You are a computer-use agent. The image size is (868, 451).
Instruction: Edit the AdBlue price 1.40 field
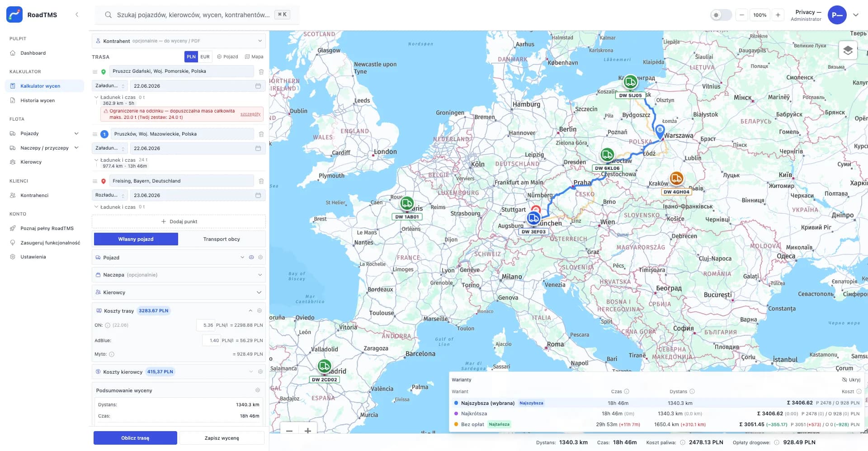211,340
